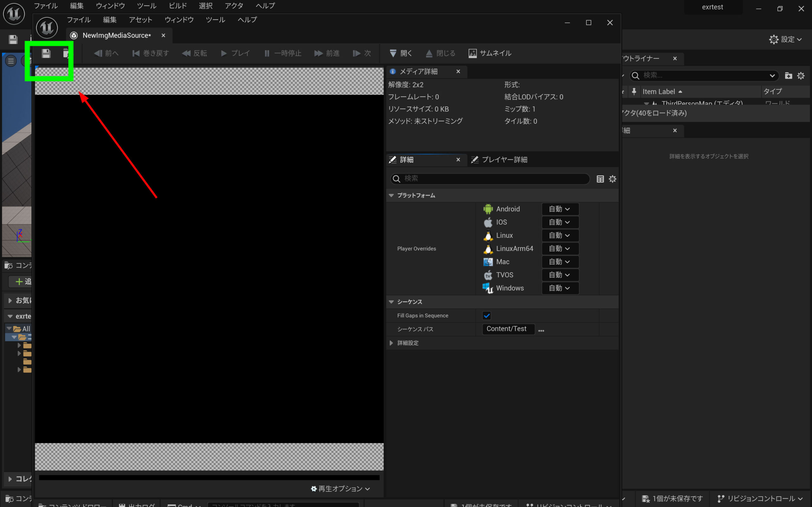The height and width of the screenshot is (507, 812).
Task: Open the Android player override dropdown
Action: tap(560, 209)
